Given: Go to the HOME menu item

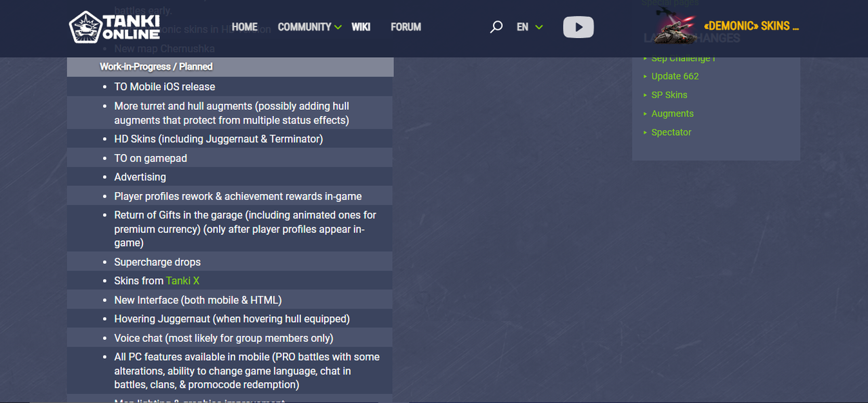Looking at the screenshot, I should 245,27.
